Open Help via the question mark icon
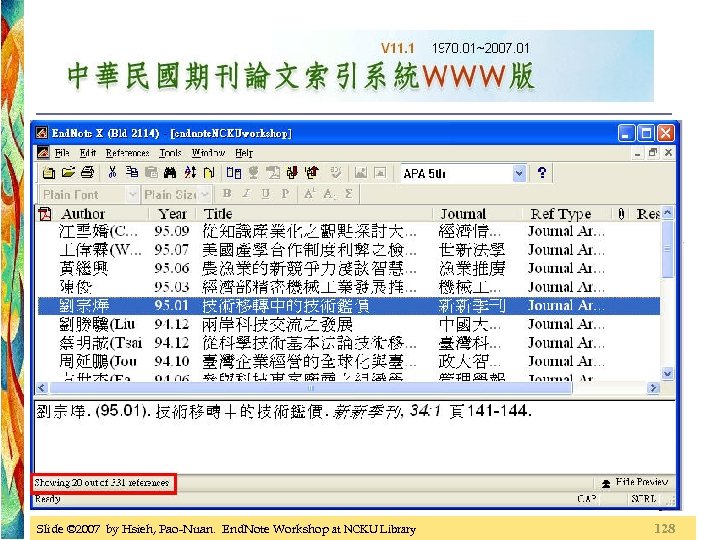Image resolution: width=720 pixels, height=540 pixels. pos(542,173)
